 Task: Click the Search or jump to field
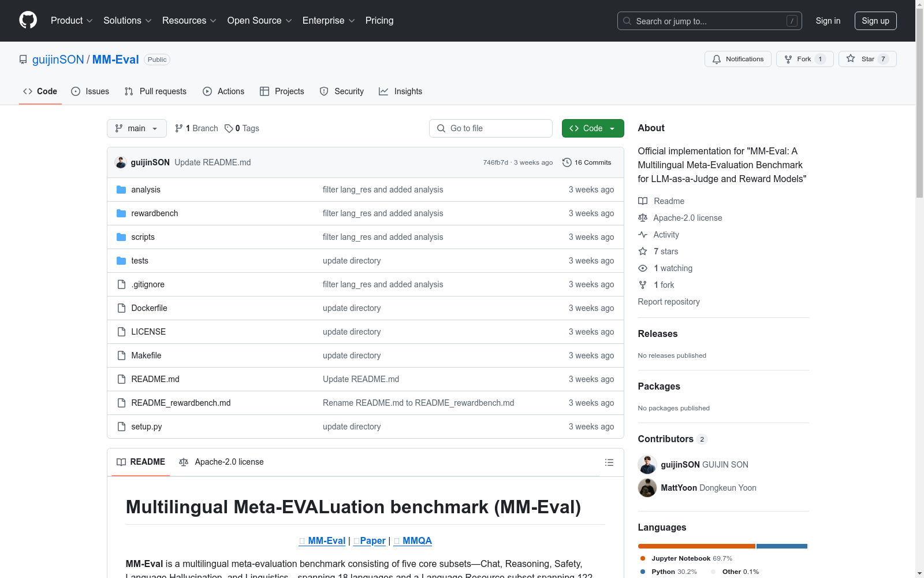click(x=710, y=21)
